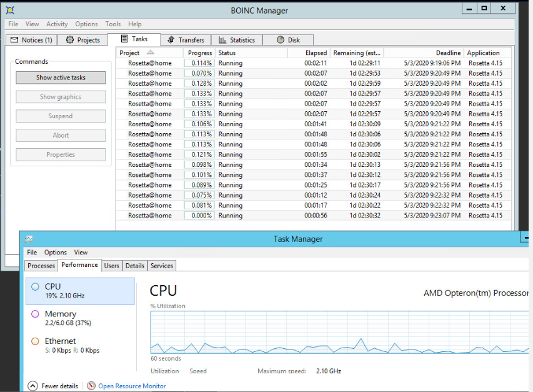Click the Statistics tab chart icon
Image resolution: width=533 pixels, height=392 pixels.
[x=222, y=40]
